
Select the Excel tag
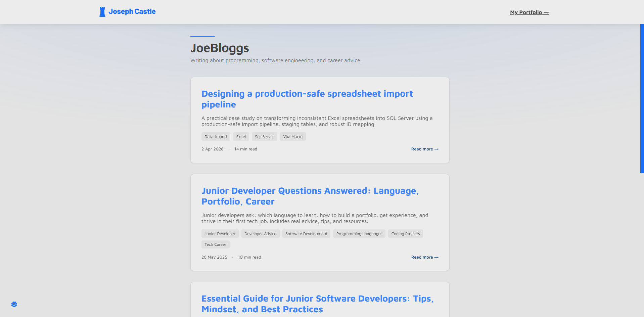coord(241,137)
